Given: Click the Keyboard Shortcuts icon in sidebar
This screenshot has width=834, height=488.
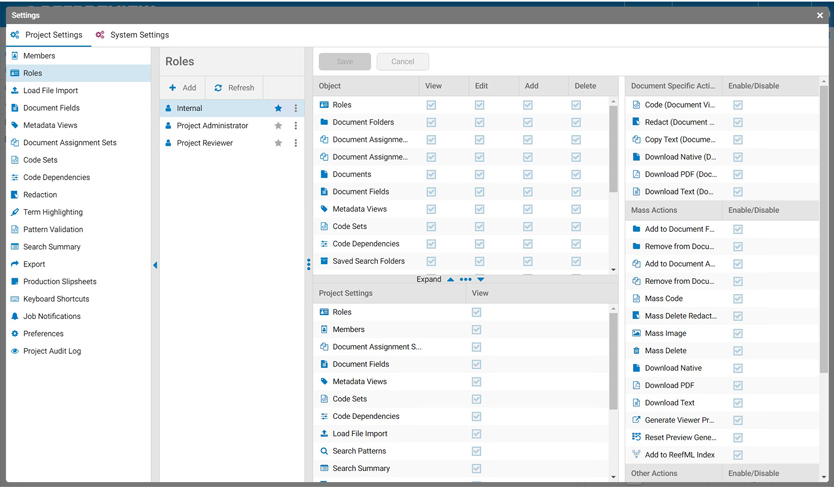Looking at the screenshot, I should click(x=15, y=299).
